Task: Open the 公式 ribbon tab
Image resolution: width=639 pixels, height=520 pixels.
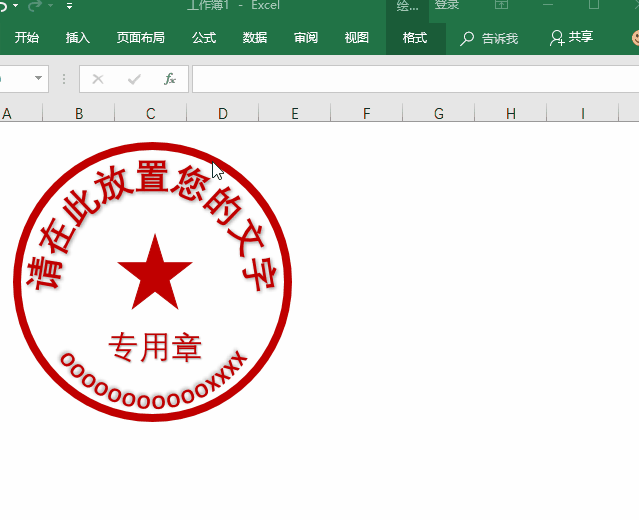Action: coord(204,38)
